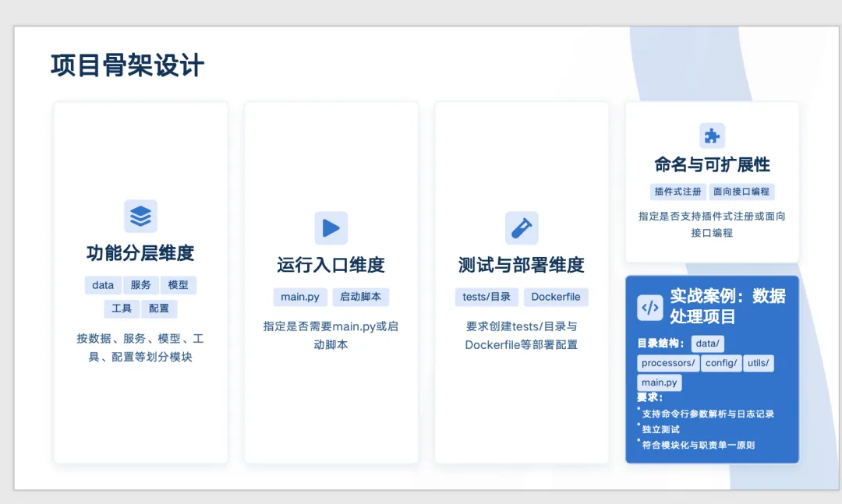
Task: Click the main.py chip under 运行入口维度
Action: [300, 297]
